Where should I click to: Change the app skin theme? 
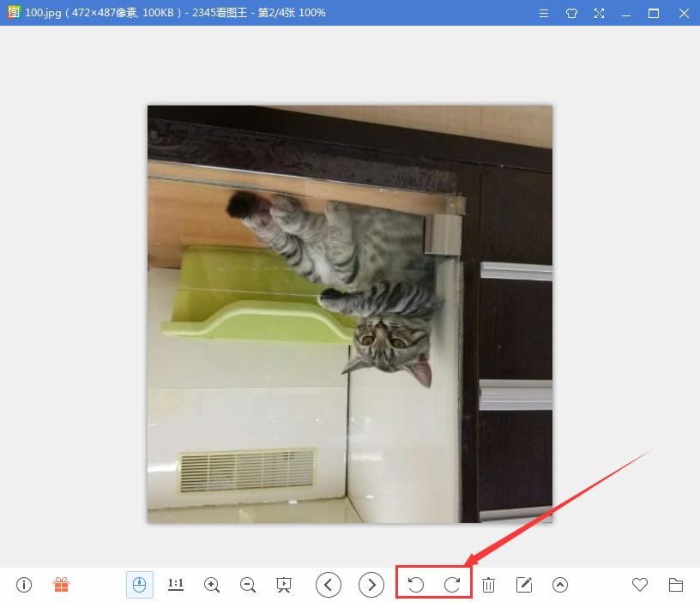[571, 14]
